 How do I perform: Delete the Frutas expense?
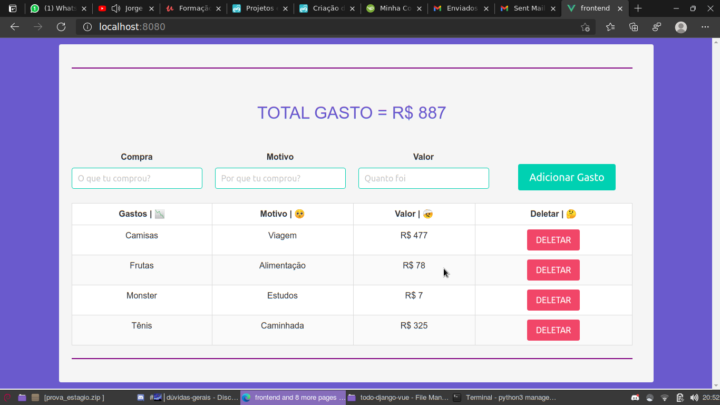point(553,270)
